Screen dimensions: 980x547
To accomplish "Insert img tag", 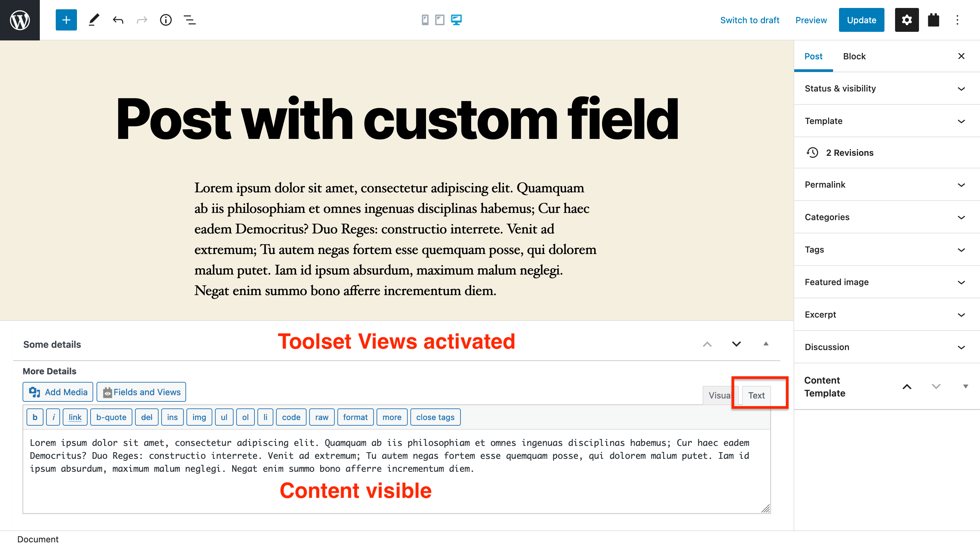I will [199, 417].
